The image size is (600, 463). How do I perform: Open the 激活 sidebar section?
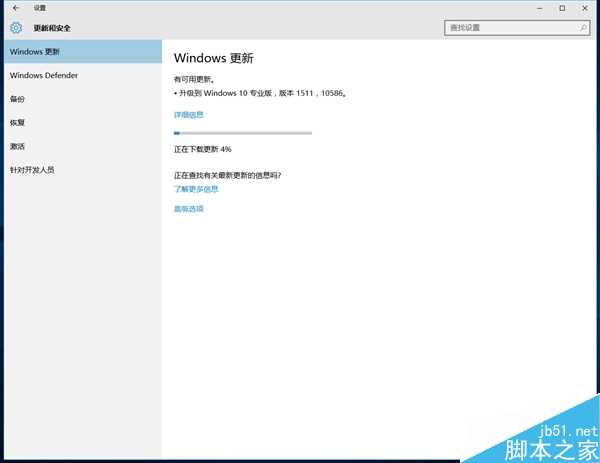pyautogui.click(x=83, y=147)
